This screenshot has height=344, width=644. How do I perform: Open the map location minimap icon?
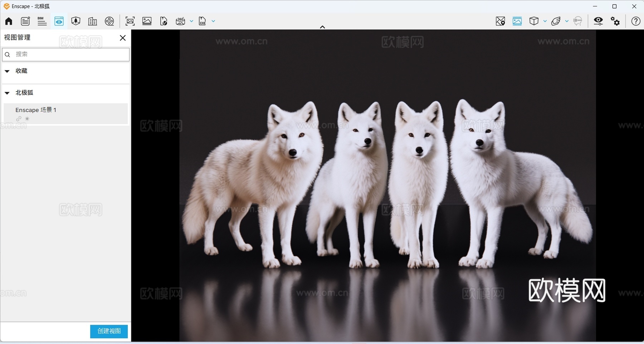(x=500, y=21)
